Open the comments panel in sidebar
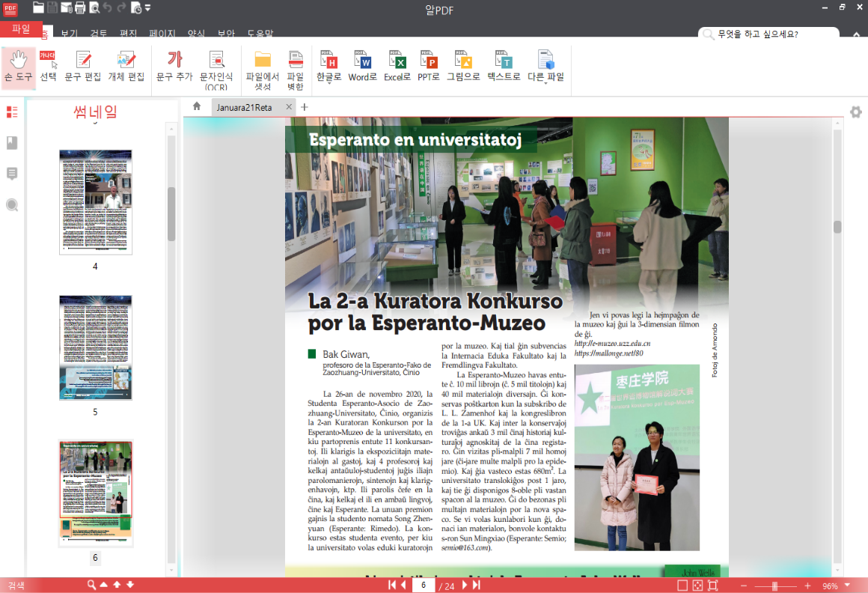 [x=12, y=174]
